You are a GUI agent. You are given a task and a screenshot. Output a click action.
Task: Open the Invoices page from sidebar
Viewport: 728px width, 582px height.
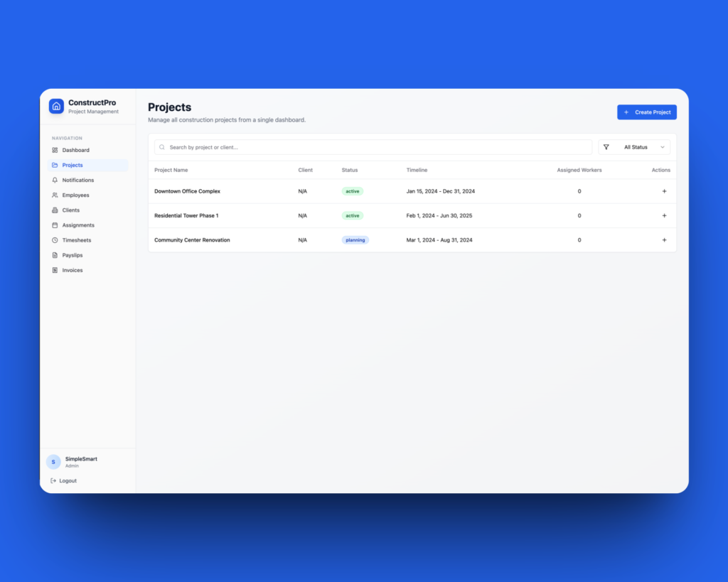[73, 270]
